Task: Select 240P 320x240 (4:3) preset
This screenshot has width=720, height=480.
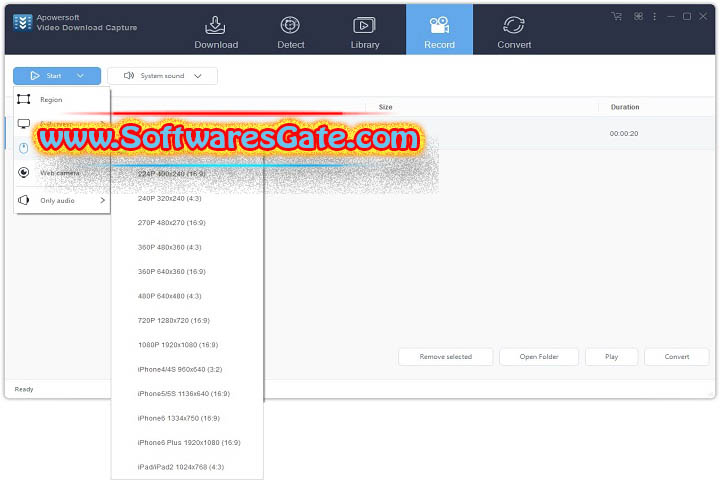Action: (169, 198)
